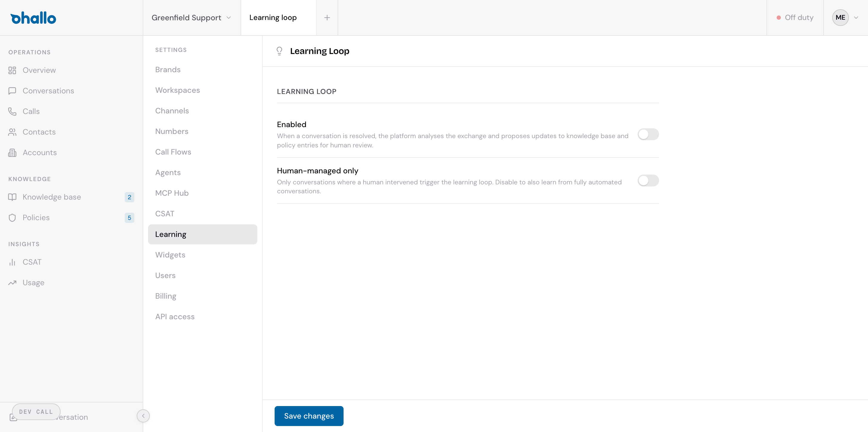The height and width of the screenshot is (432, 868).
Task: Go to Contacts page
Action: click(x=39, y=132)
